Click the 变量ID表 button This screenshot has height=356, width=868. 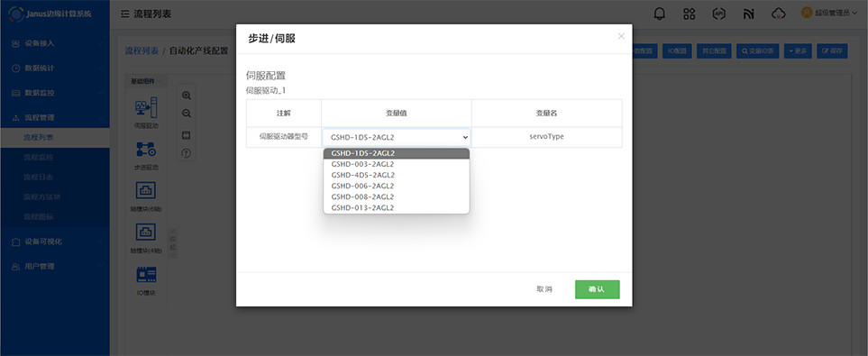tap(758, 51)
